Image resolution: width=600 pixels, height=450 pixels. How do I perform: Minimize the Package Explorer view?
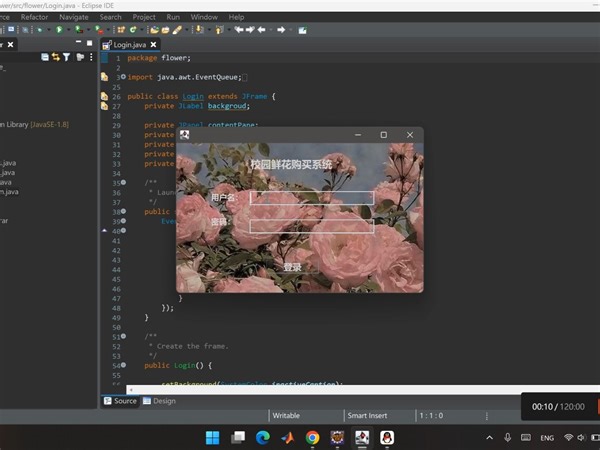point(78,42)
